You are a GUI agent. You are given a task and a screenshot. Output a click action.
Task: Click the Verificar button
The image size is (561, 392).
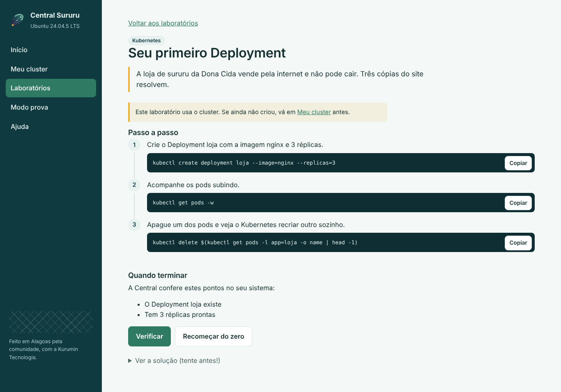pyautogui.click(x=149, y=336)
